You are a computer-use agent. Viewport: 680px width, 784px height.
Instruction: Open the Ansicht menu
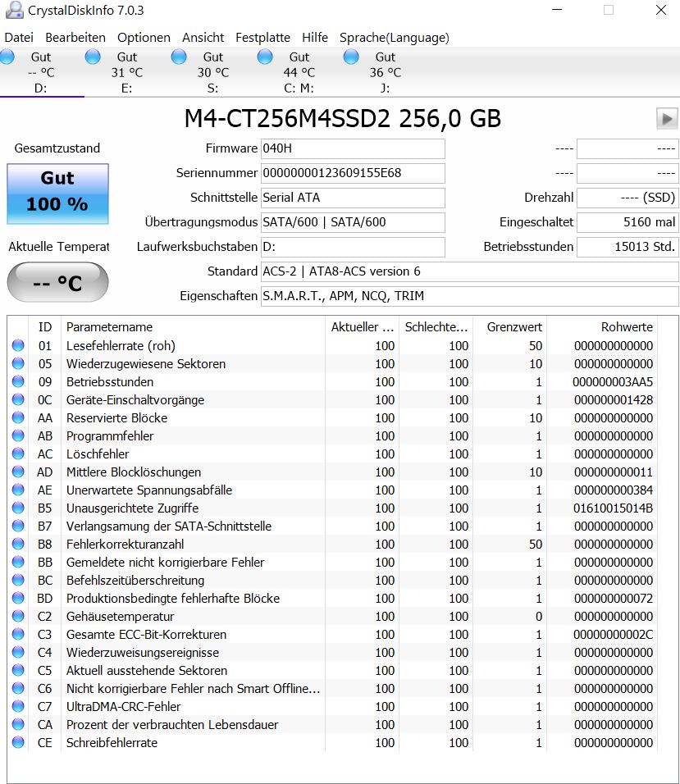pos(203,38)
